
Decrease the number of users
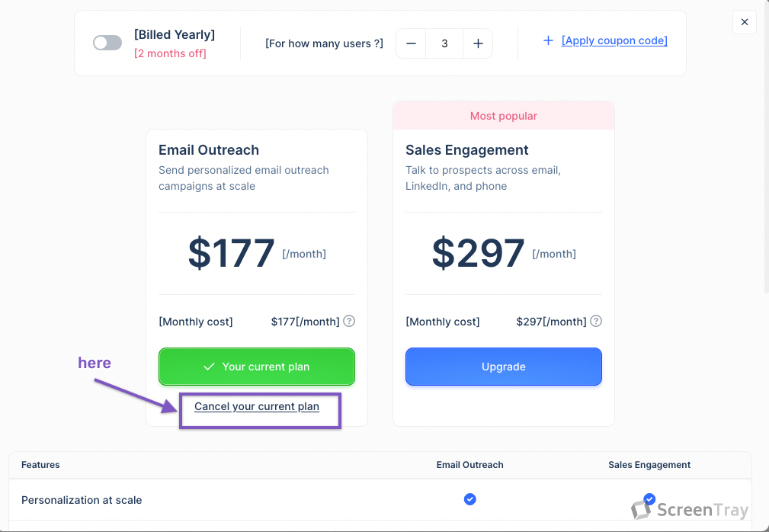tap(412, 43)
